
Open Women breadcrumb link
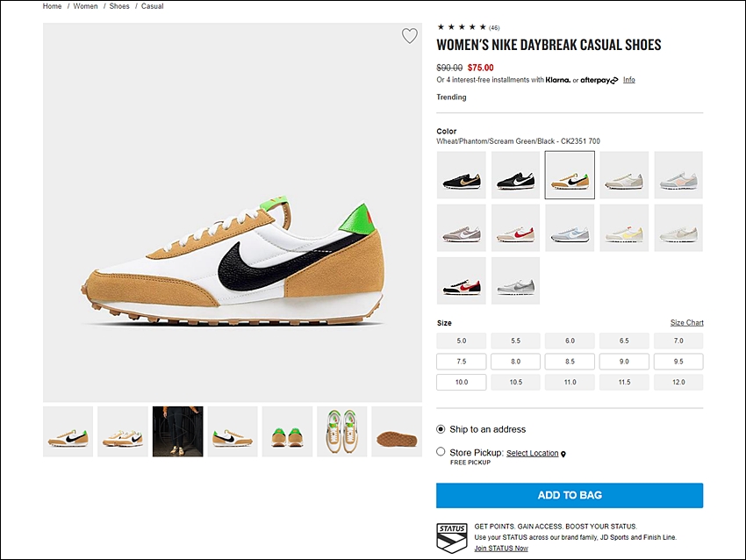(x=85, y=6)
